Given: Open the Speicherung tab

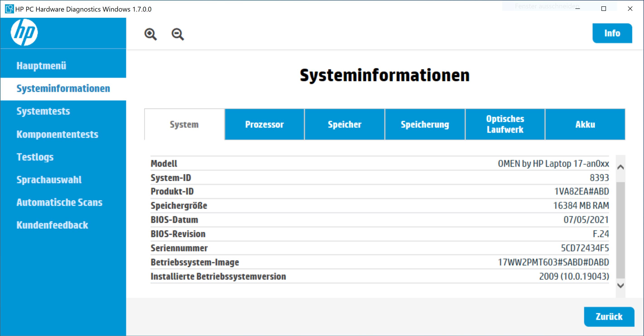Looking at the screenshot, I should [x=425, y=124].
